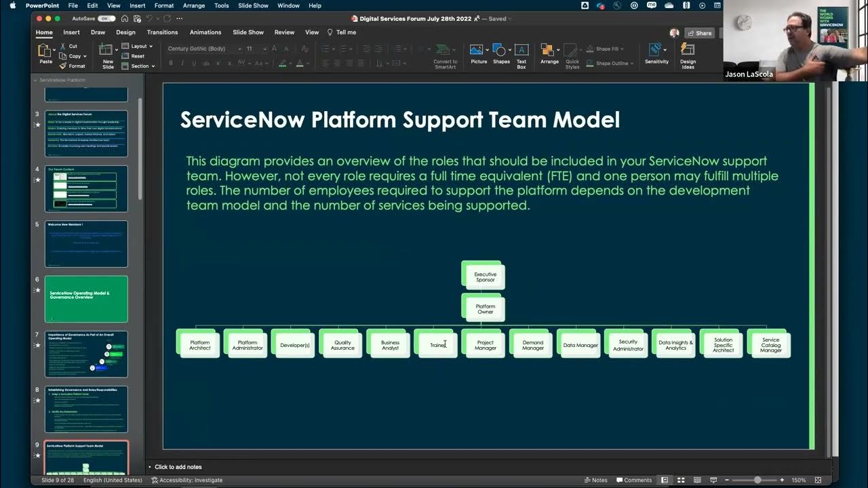Toggle the Notes pane
The width and height of the screenshot is (868, 488).
coord(595,480)
